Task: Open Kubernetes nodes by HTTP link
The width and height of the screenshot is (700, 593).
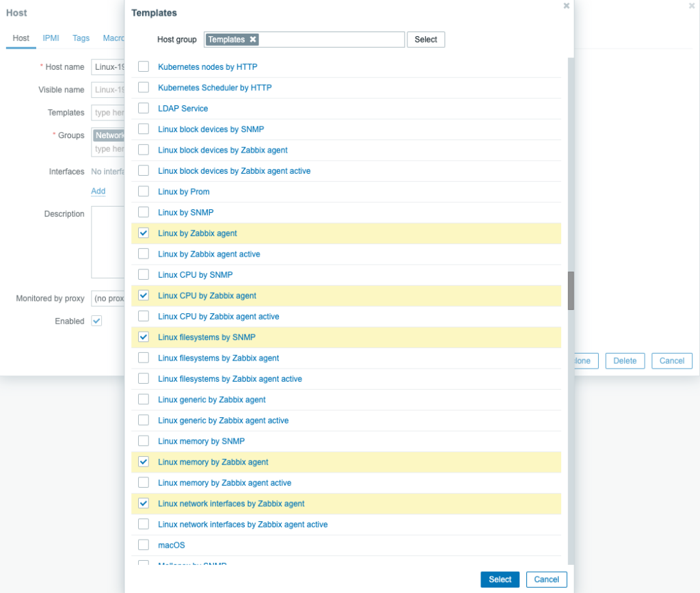Action: point(208,66)
